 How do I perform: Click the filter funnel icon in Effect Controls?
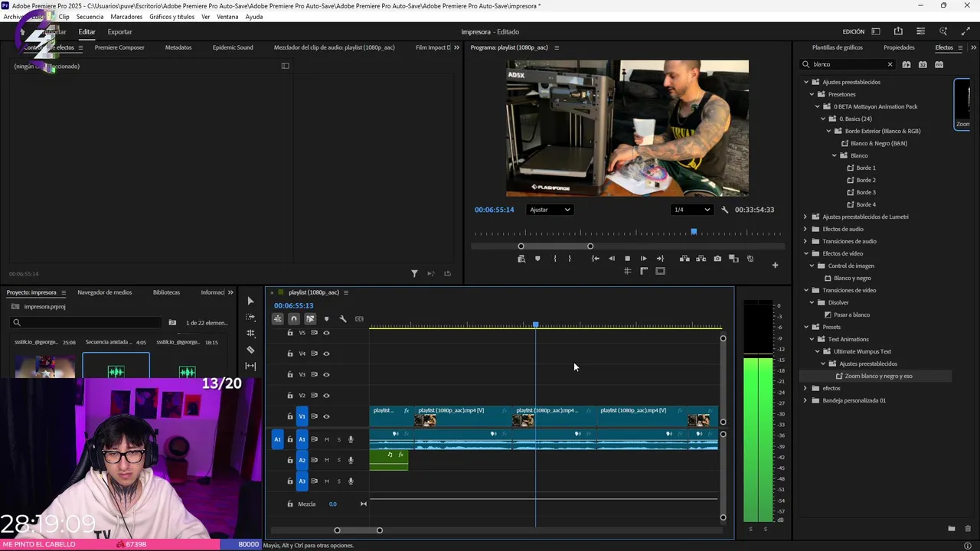(x=414, y=273)
